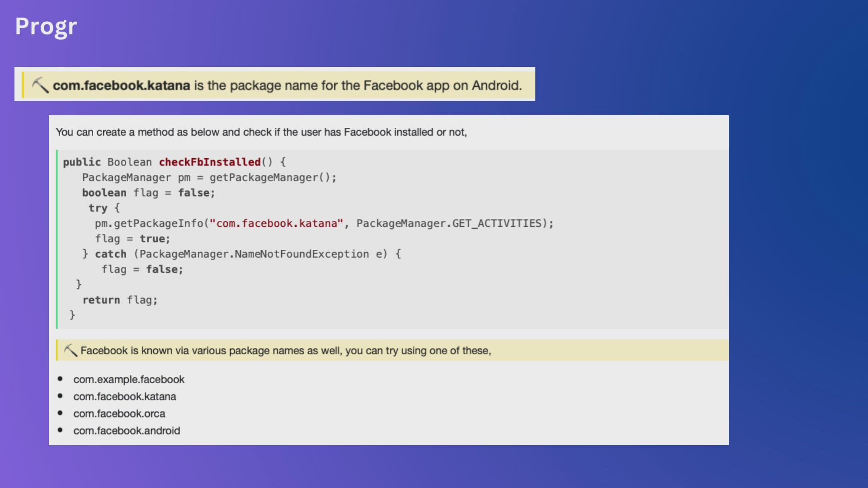Screen dimensions: 868x488
Task: Click the pickaxe icon beside com.facebook.katana heading
Action: point(40,85)
